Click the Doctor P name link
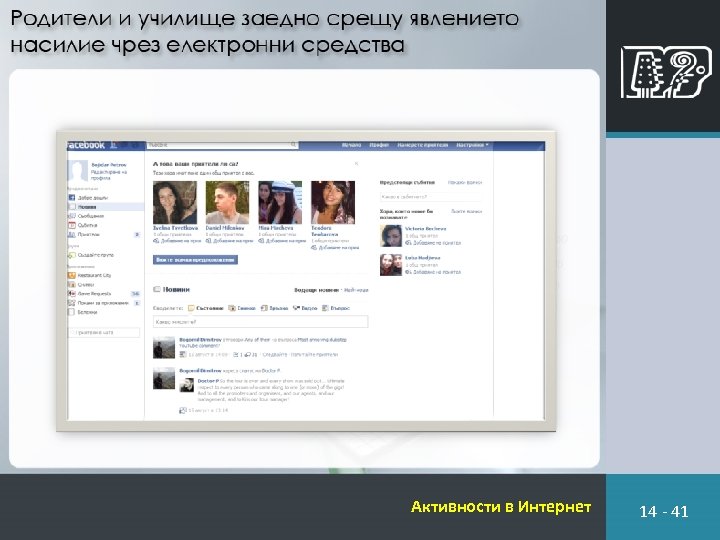This screenshot has height=540, width=720. coord(208,381)
